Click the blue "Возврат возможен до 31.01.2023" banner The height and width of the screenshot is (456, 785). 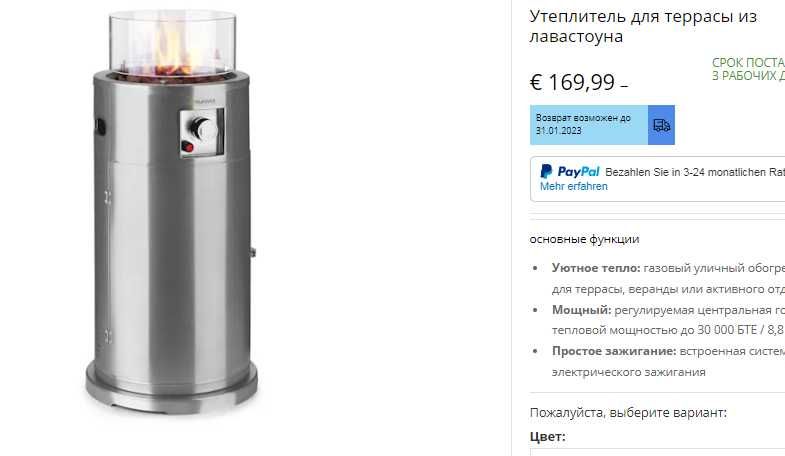pyautogui.click(x=602, y=125)
